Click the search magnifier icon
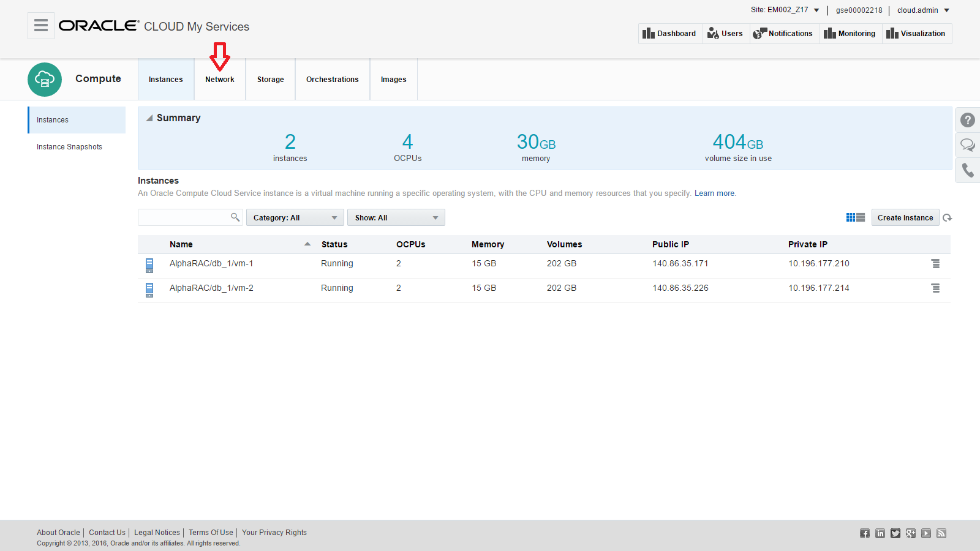This screenshot has width=980, height=551. click(235, 217)
